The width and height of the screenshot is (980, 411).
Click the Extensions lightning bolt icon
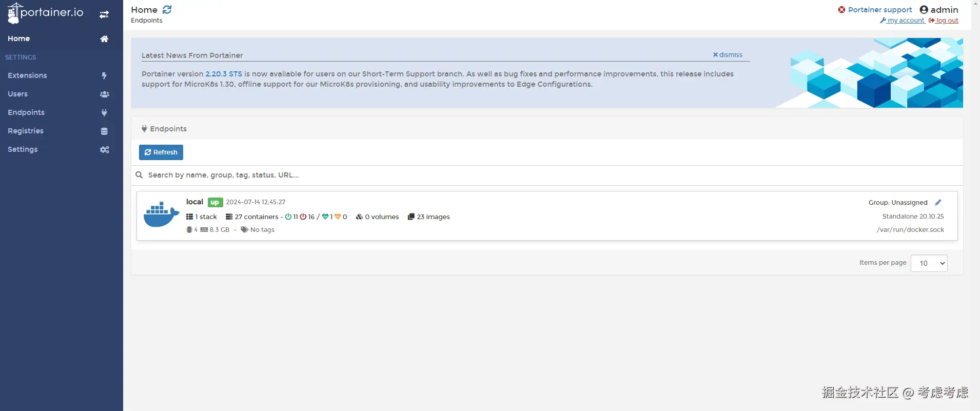coord(104,76)
